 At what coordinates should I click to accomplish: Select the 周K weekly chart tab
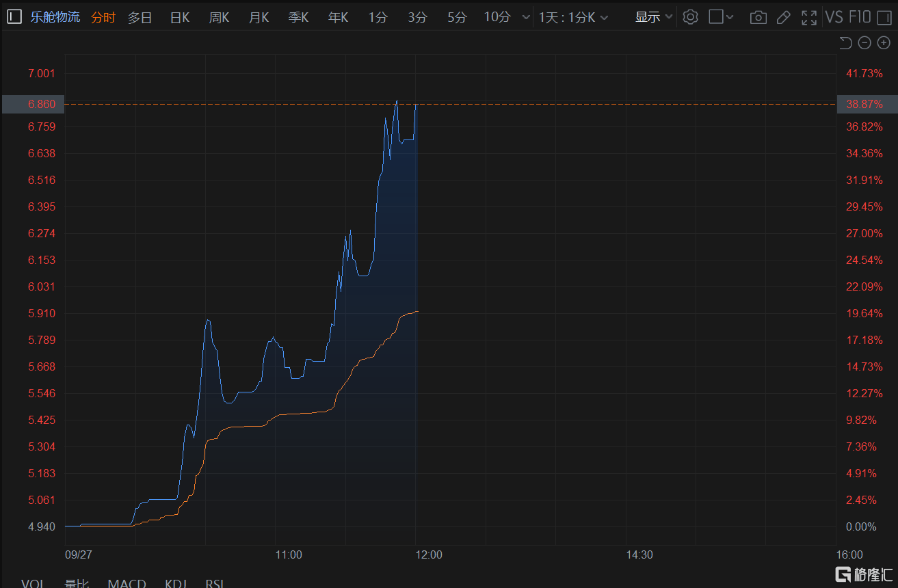(219, 17)
